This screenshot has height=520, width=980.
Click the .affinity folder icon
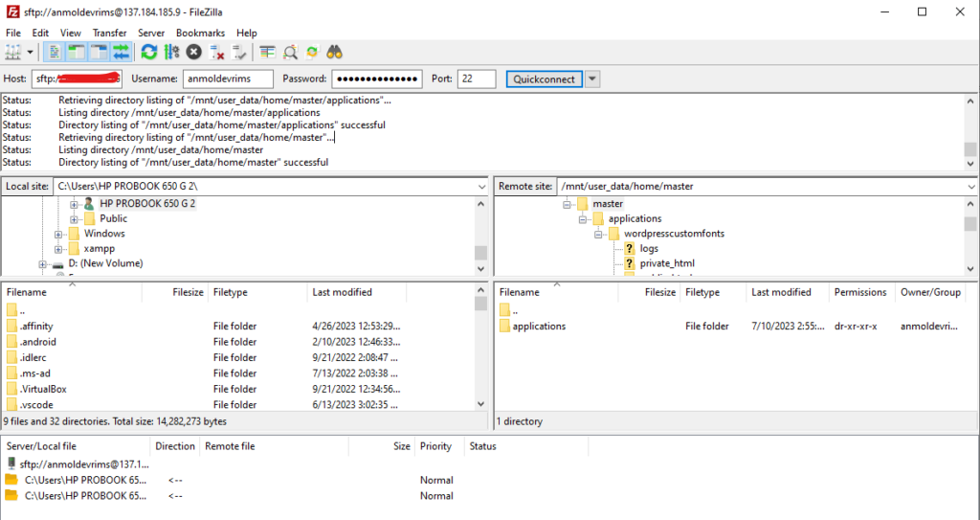pos(11,326)
